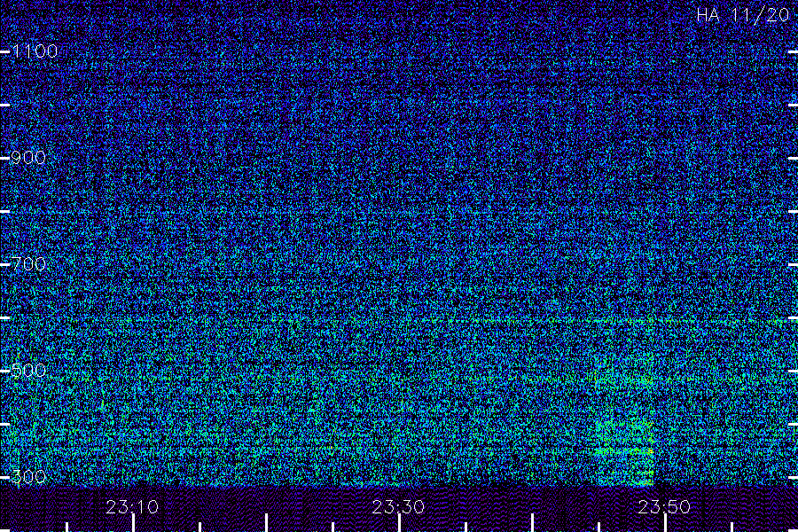This screenshot has width=798, height=532.
Task: Click the 300 frequency axis label
Action: (x=28, y=476)
